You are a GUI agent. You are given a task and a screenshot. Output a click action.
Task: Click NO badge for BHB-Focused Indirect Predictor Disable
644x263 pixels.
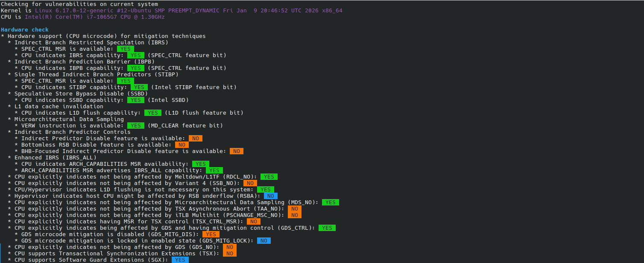[x=236, y=151]
